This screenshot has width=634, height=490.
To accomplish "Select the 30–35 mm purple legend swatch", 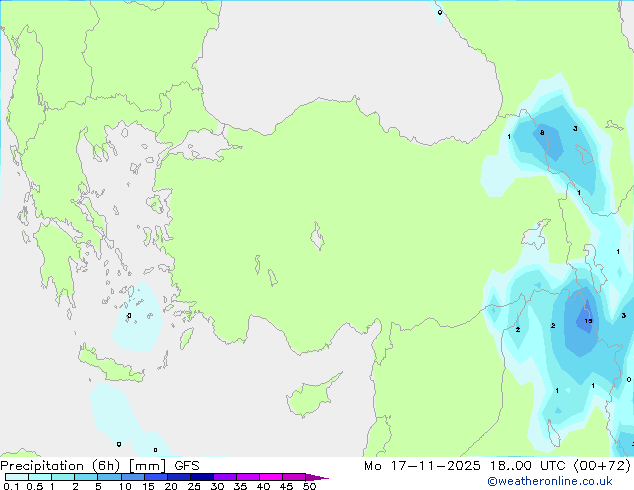I will click(x=224, y=477).
